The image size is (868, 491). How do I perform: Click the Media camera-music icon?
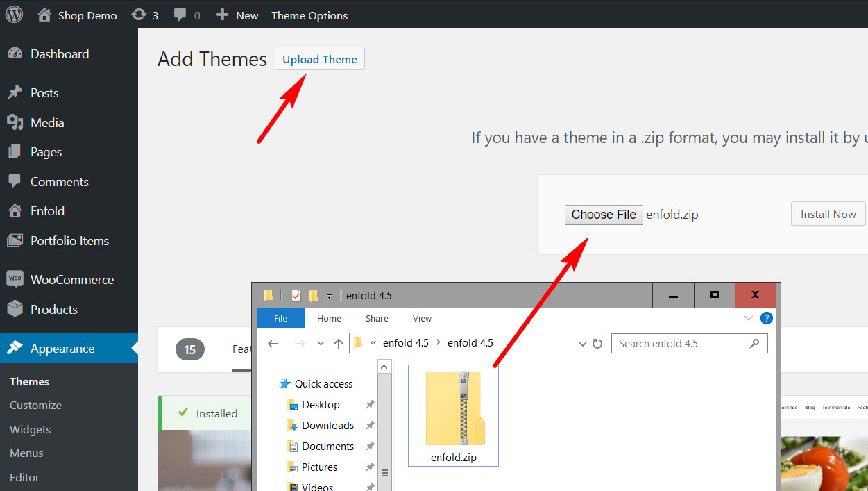click(x=15, y=122)
